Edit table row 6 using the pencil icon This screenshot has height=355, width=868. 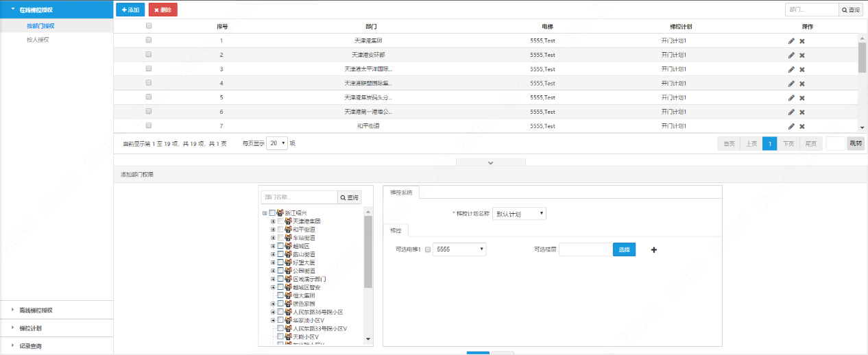pyautogui.click(x=791, y=112)
